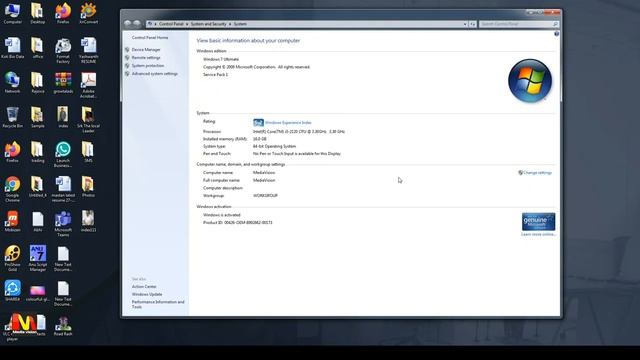Select the Computer desktop icon
Image resolution: width=640 pixels, height=360 pixels.
tap(12, 13)
